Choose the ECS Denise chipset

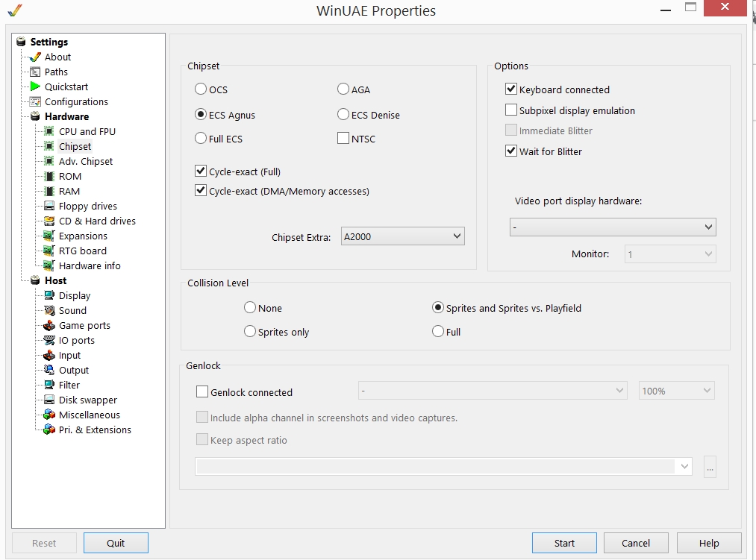[343, 115]
